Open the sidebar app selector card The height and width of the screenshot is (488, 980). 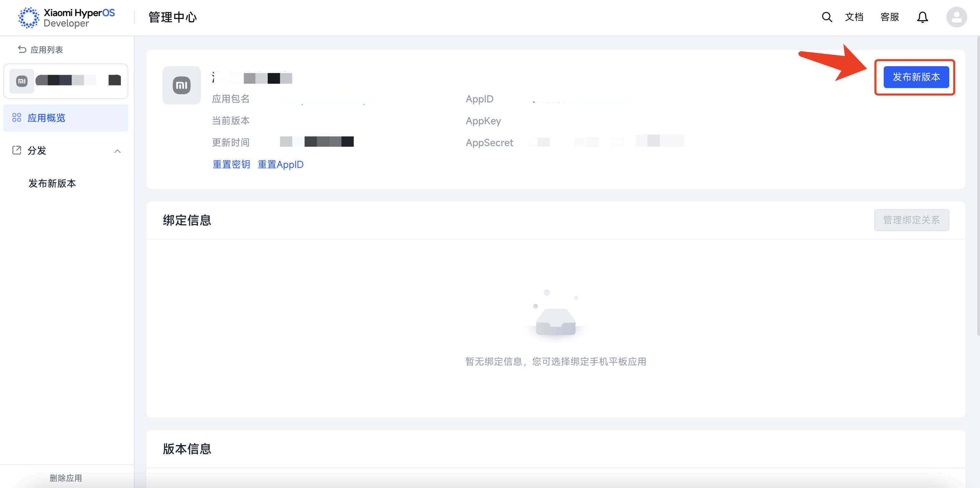point(66,81)
